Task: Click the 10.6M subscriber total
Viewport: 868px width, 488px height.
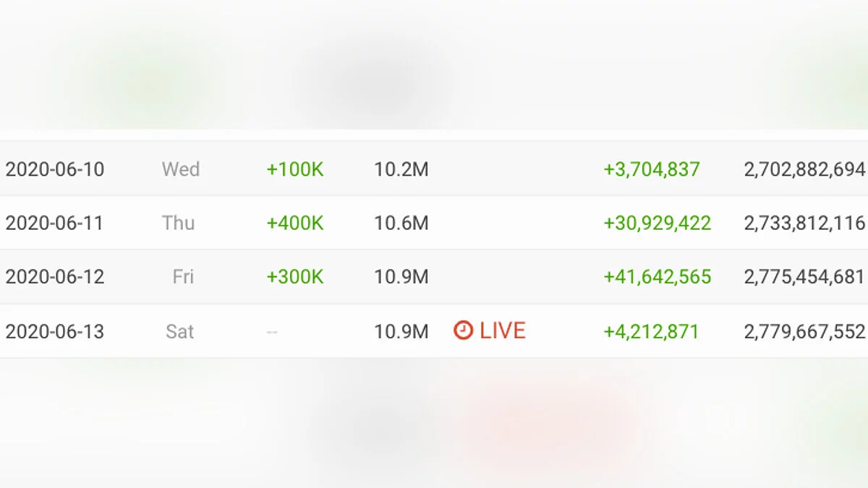Action: pos(401,223)
